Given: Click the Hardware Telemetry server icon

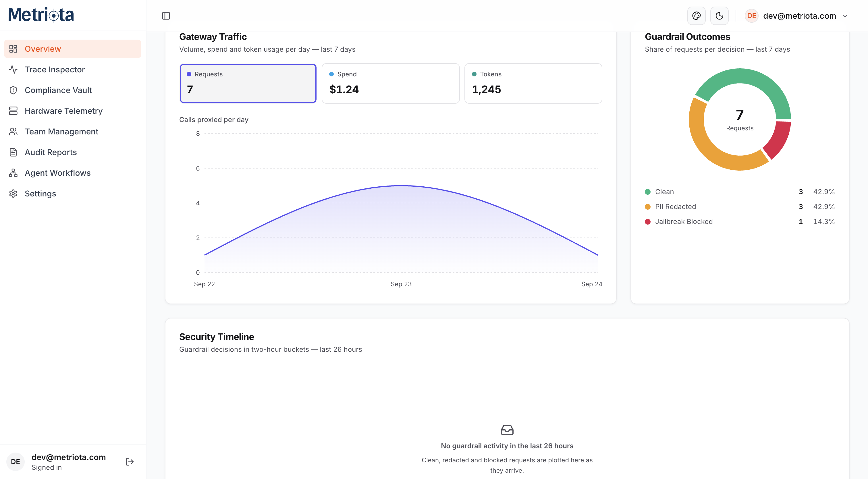Looking at the screenshot, I should click(13, 111).
